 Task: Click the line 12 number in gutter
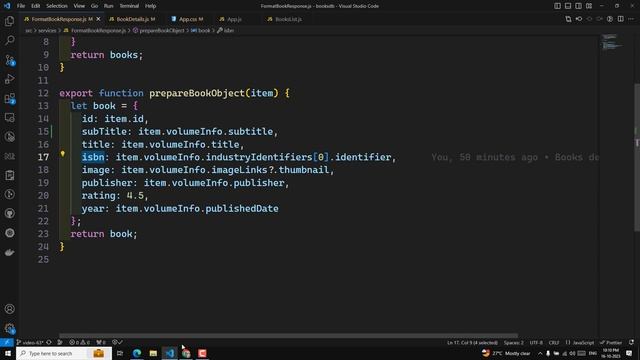43,93
